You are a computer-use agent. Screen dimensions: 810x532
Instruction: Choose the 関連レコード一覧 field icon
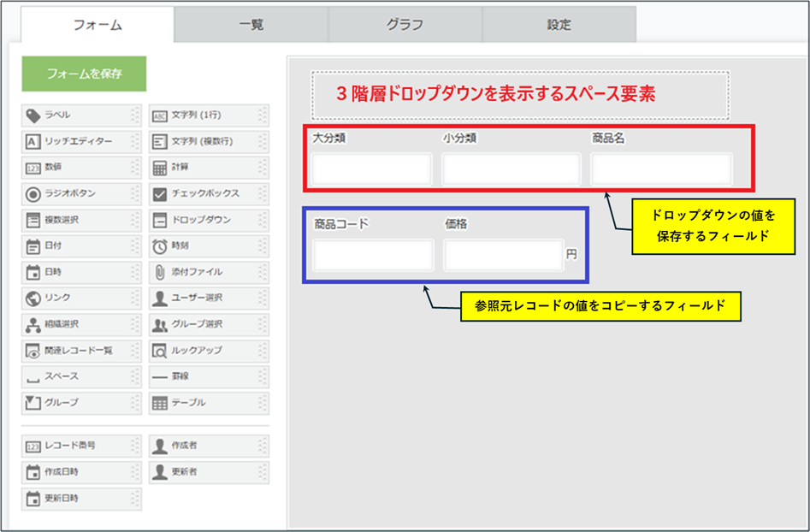33,351
